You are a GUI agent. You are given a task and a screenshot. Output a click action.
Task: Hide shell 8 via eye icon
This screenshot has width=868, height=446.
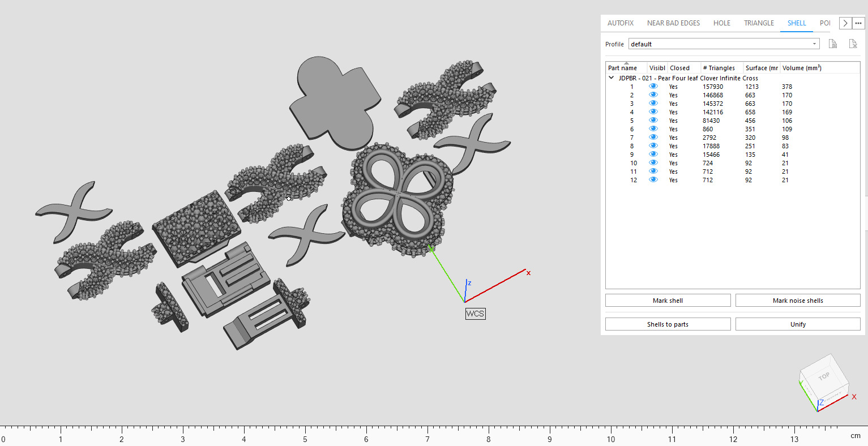(653, 146)
